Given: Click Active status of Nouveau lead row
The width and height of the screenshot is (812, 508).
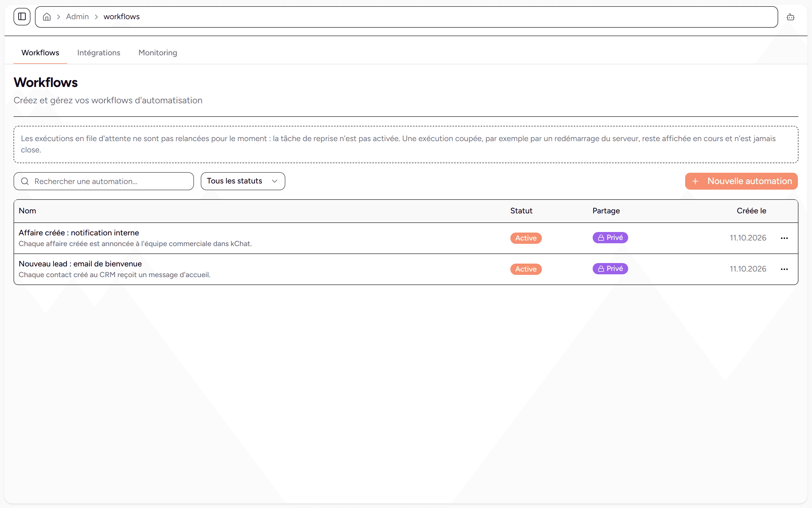Looking at the screenshot, I should (526, 269).
